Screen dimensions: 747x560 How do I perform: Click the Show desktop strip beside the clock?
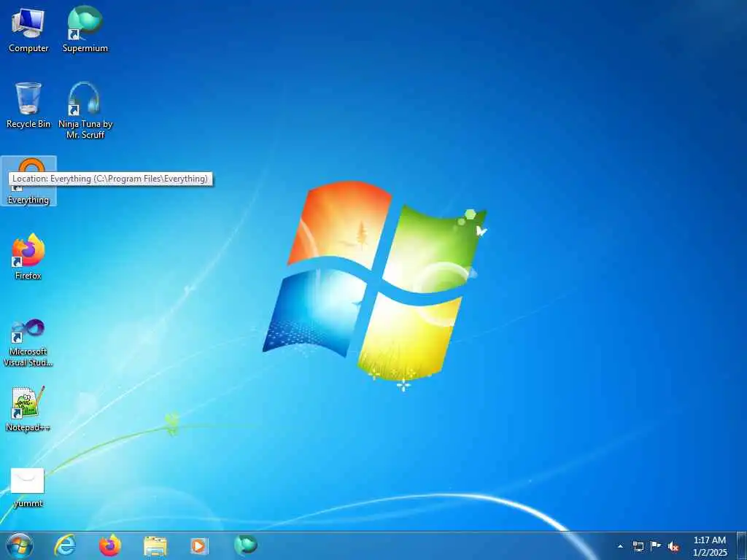[x=742, y=545]
